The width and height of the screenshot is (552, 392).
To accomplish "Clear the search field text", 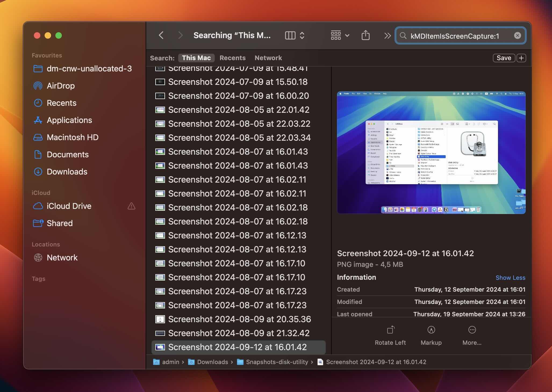I will point(517,36).
